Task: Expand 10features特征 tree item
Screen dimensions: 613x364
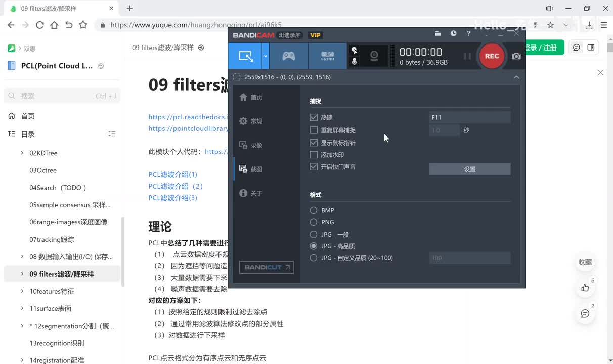Action: 22,291
